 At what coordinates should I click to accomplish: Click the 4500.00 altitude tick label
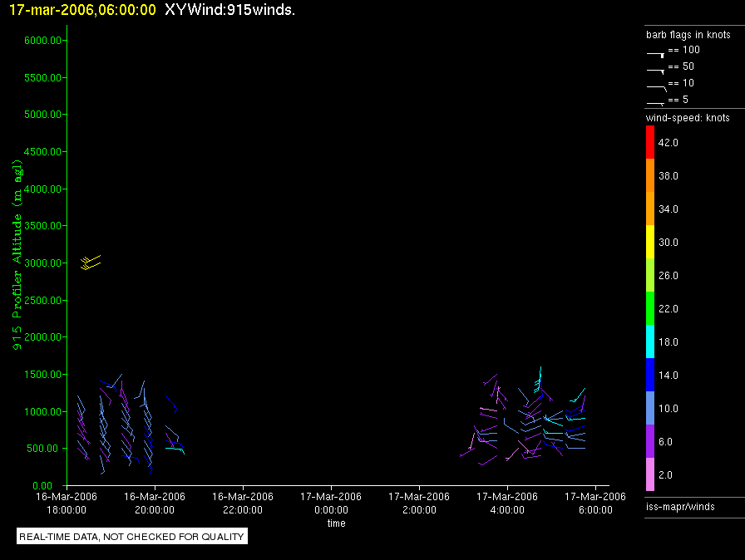pos(42,152)
